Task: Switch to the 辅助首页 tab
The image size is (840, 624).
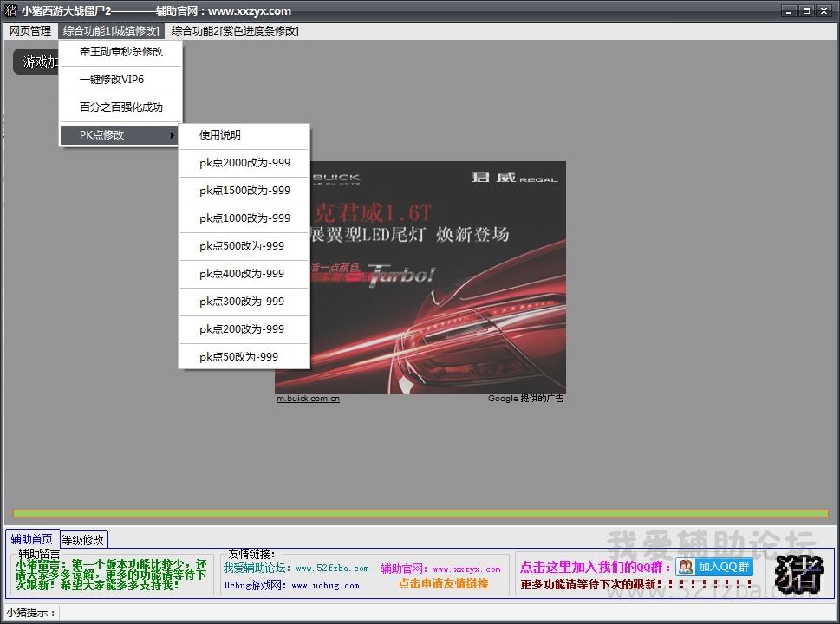Action: coord(31,539)
